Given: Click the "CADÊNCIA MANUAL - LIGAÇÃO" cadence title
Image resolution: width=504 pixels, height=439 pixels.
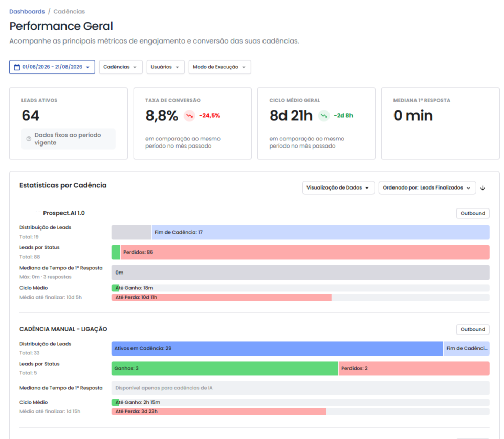Looking at the screenshot, I should coord(63,329).
